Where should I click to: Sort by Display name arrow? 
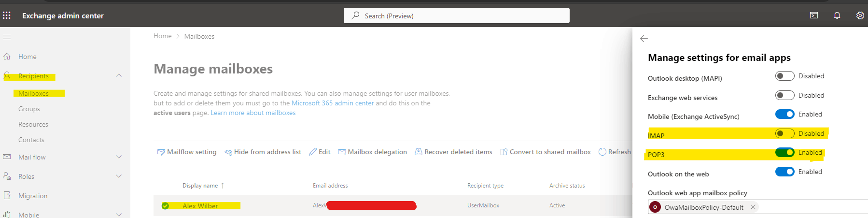[x=223, y=186]
